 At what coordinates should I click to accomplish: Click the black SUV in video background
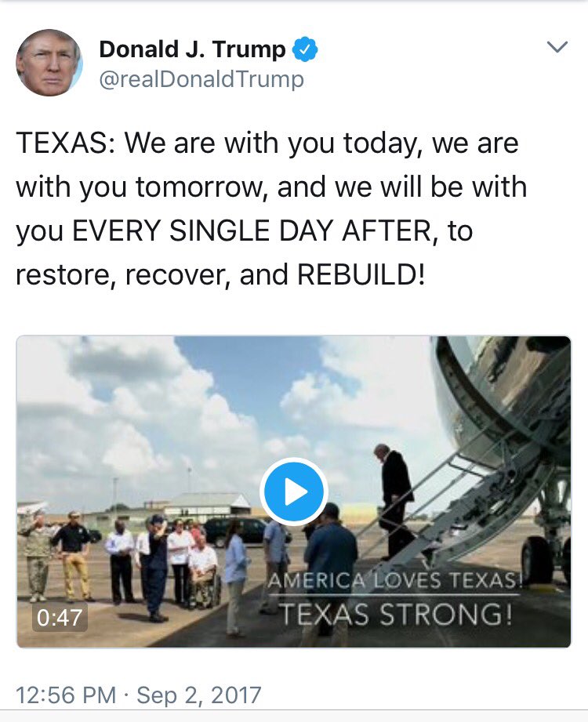pos(235,532)
